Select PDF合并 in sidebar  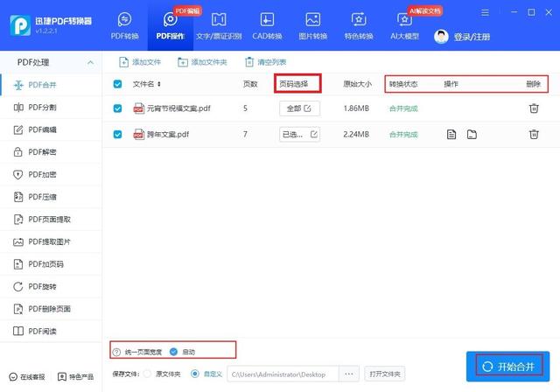[x=51, y=85]
